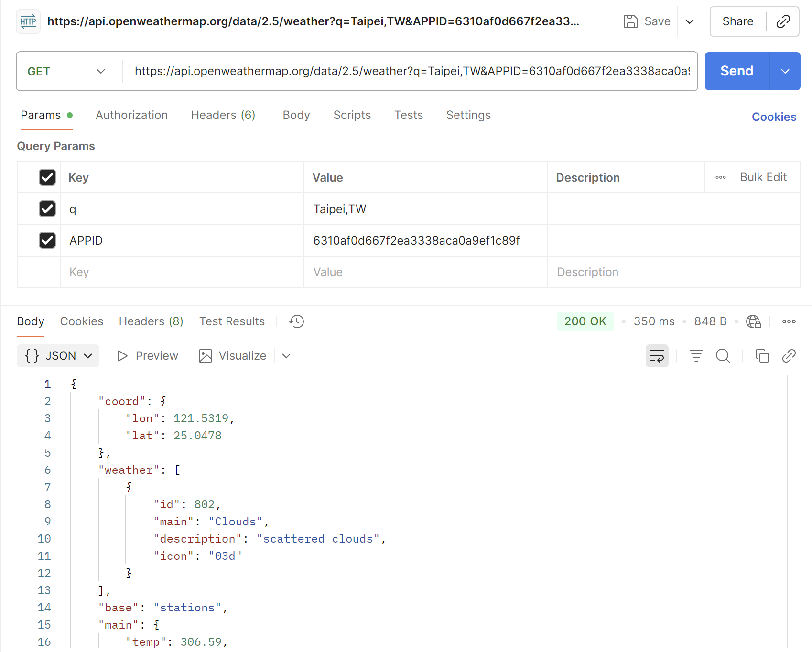Open the GET method dropdown
The height and width of the screenshot is (652, 812).
tap(66, 71)
